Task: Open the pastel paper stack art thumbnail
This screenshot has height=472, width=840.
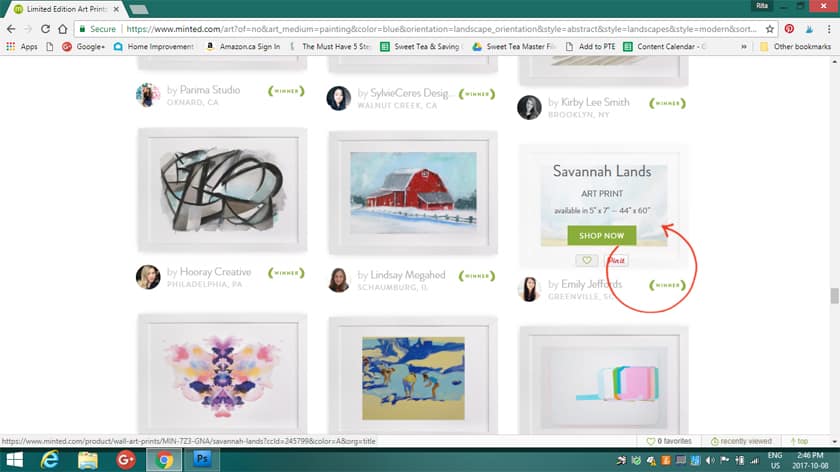Action: pyautogui.click(x=604, y=381)
